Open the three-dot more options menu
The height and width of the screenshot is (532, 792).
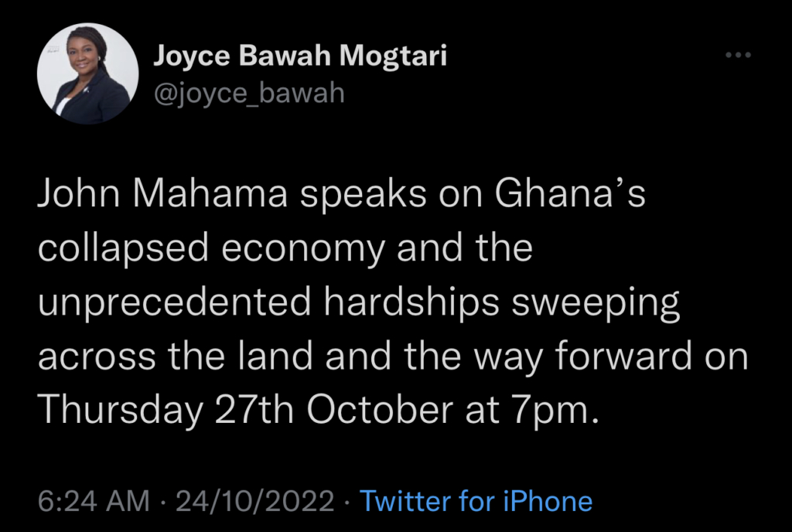(739, 56)
